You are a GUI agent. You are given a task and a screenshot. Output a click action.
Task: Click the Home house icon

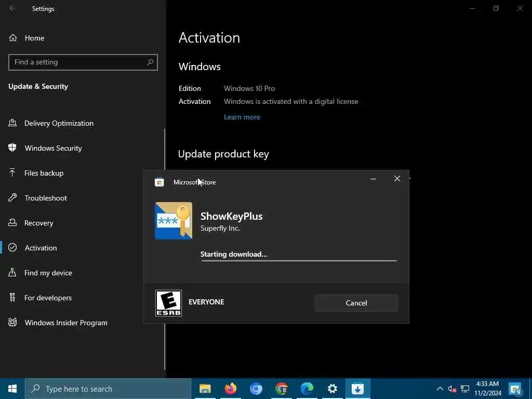click(x=13, y=37)
